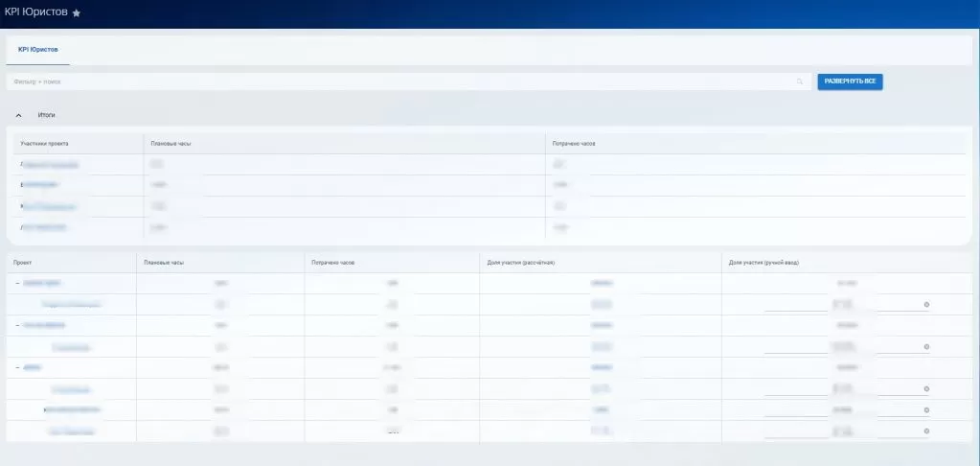Switch to the KPI Юристов tab
The image size is (980, 466).
(38, 49)
